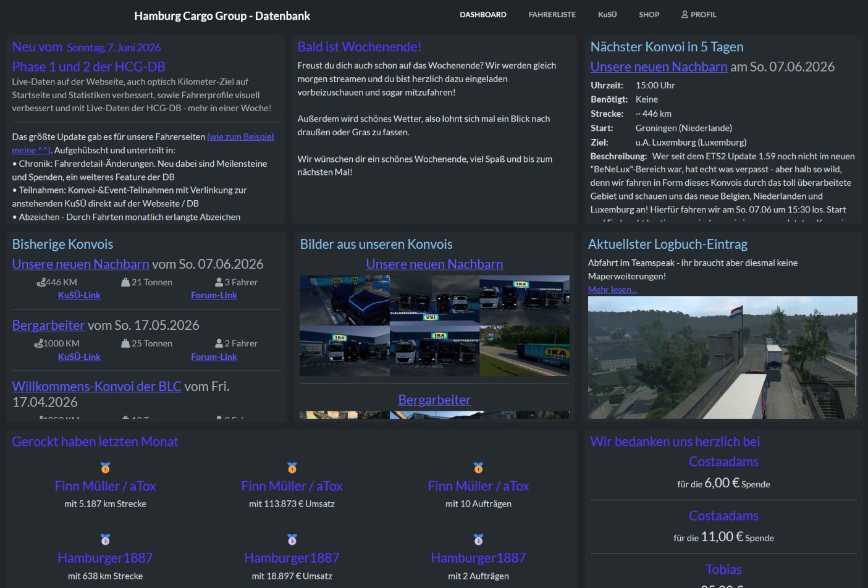Open Bergarbeiter gallery heading link

[x=434, y=400]
